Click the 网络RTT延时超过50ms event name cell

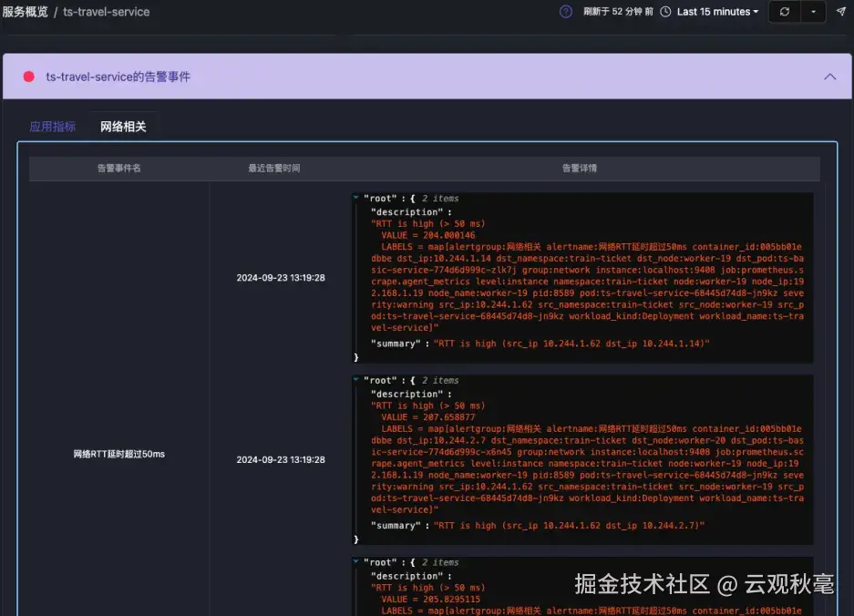tap(119, 454)
